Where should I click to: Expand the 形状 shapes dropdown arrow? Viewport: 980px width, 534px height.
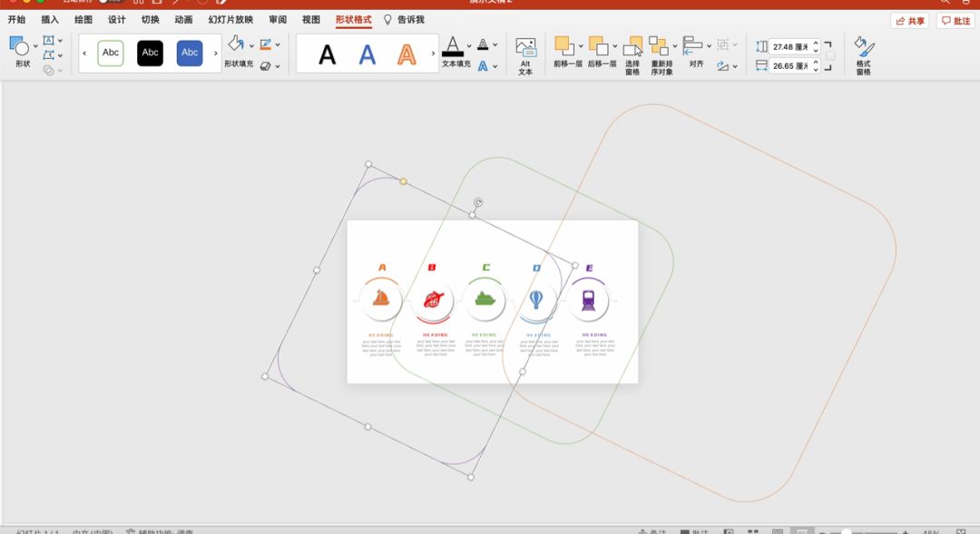35,46
